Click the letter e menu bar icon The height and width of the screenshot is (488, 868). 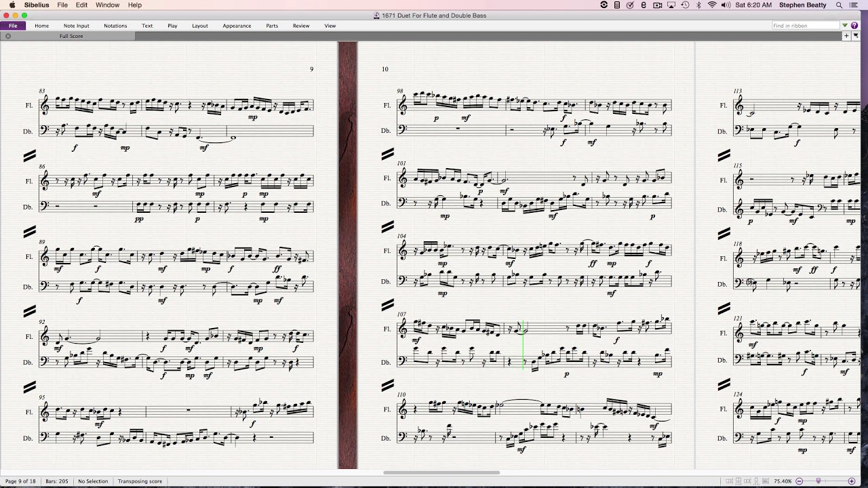click(644, 5)
